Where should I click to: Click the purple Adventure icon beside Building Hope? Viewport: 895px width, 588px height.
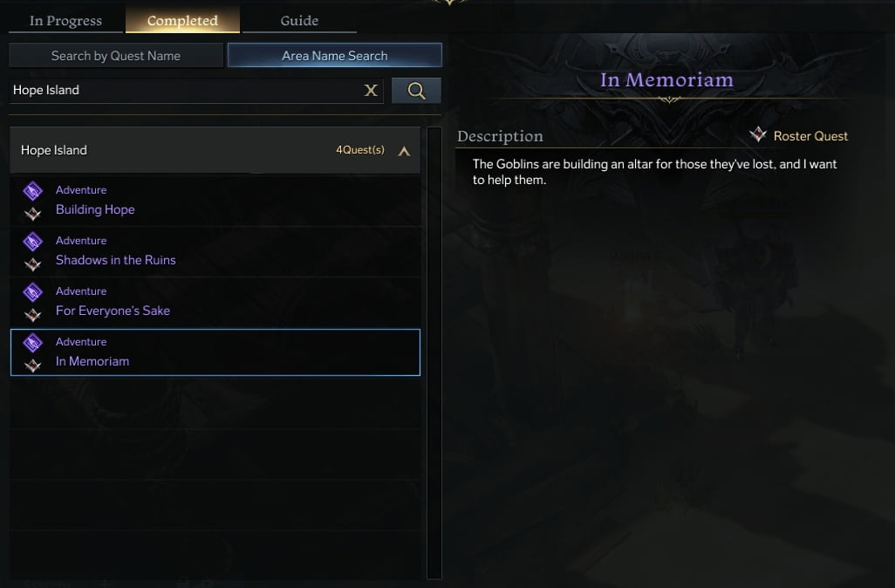(x=32, y=191)
